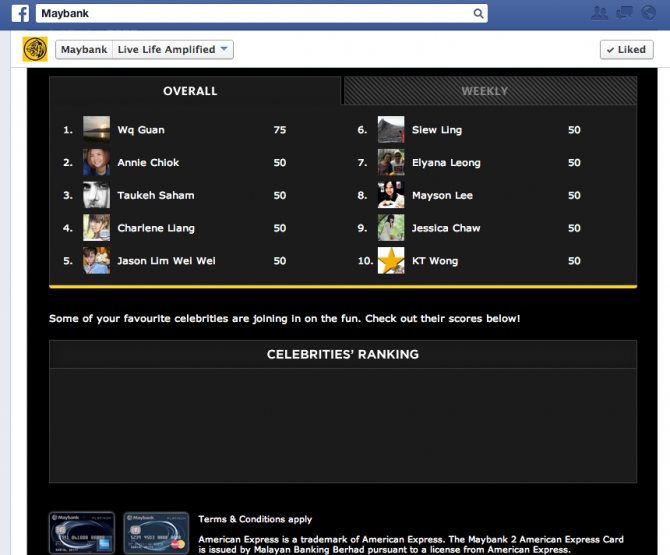Open Taukeh Saham's profile picture

pyautogui.click(x=96, y=195)
